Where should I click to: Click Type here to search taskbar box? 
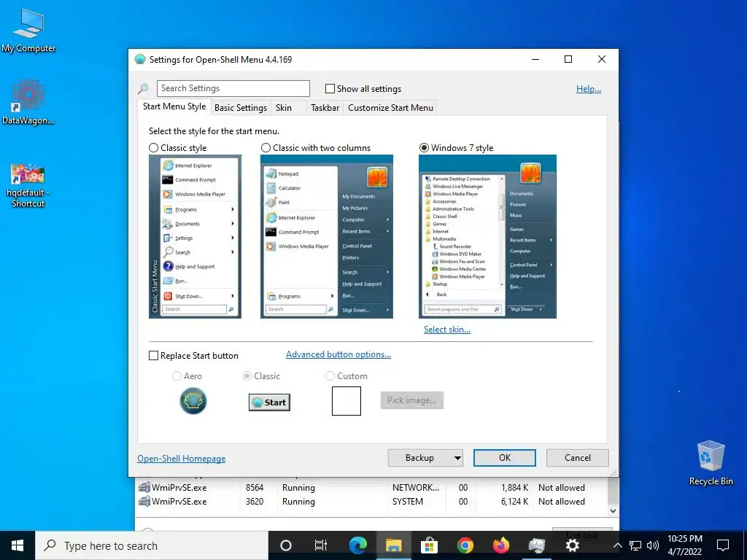click(152, 545)
